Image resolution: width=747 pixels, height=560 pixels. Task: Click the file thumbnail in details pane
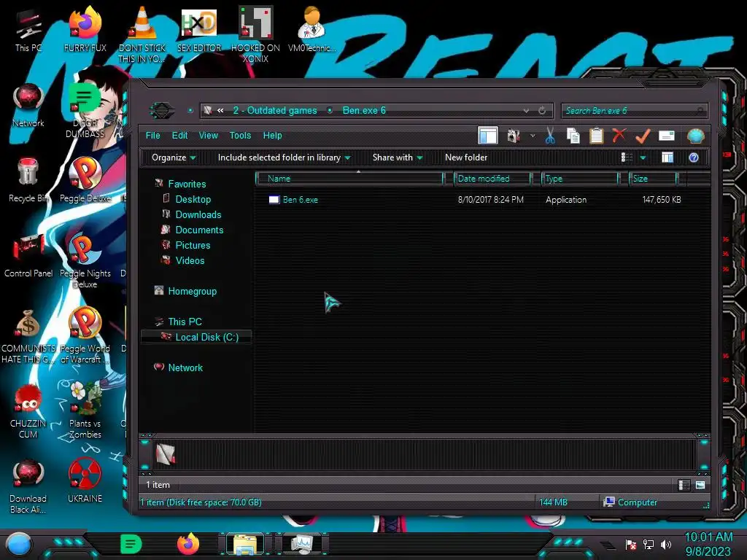tap(166, 454)
